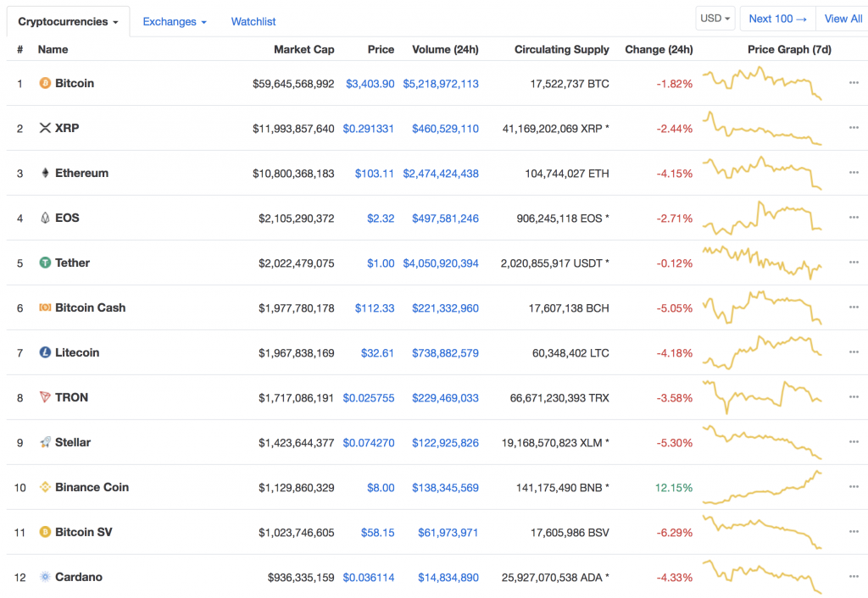Sort by the # rank column header
The height and width of the screenshot is (598, 868).
tap(20, 49)
